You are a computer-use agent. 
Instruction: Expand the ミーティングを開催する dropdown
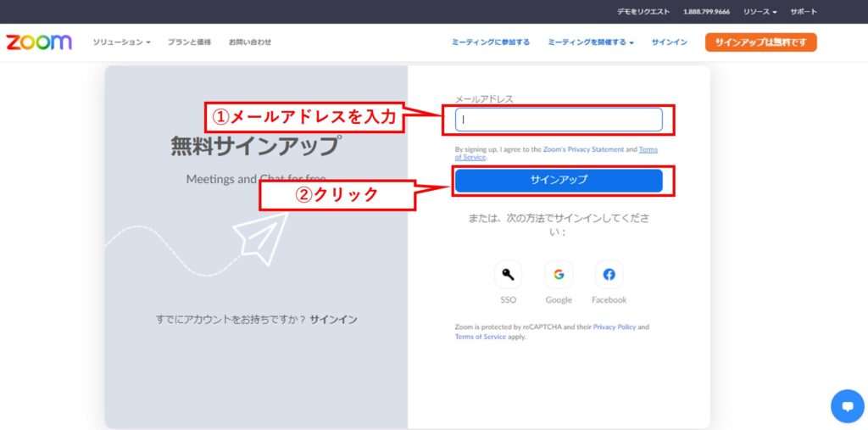pyautogui.click(x=591, y=42)
